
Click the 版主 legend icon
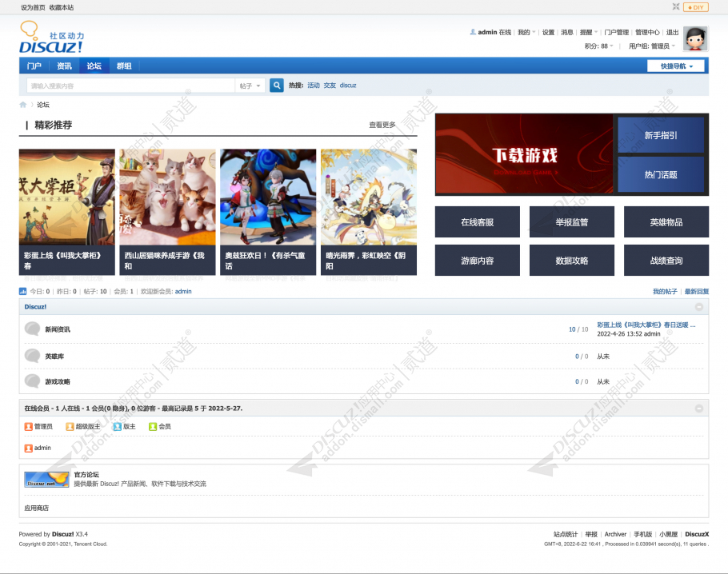pyautogui.click(x=118, y=426)
